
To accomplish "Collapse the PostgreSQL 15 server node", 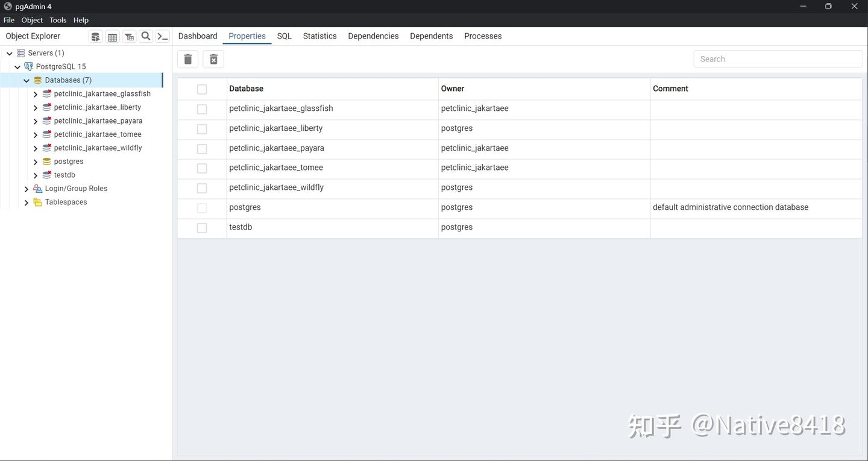I will [17, 67].
